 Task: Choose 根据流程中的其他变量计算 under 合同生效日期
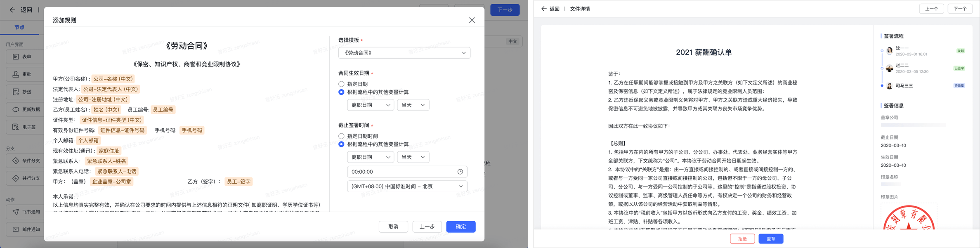coord(341,92)
